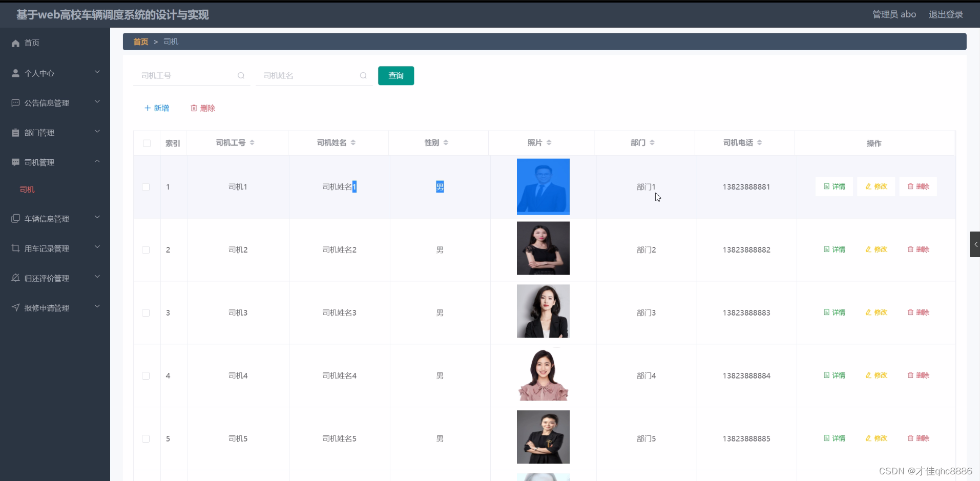Open 详情 for 司机2 row

[x=835, y=249]
